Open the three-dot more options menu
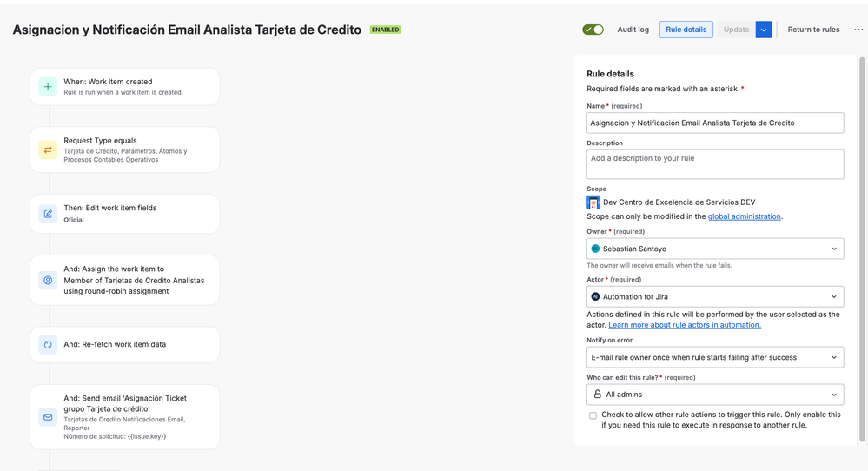The height and width of the screenshot is (471, 868). click(858, 30)
